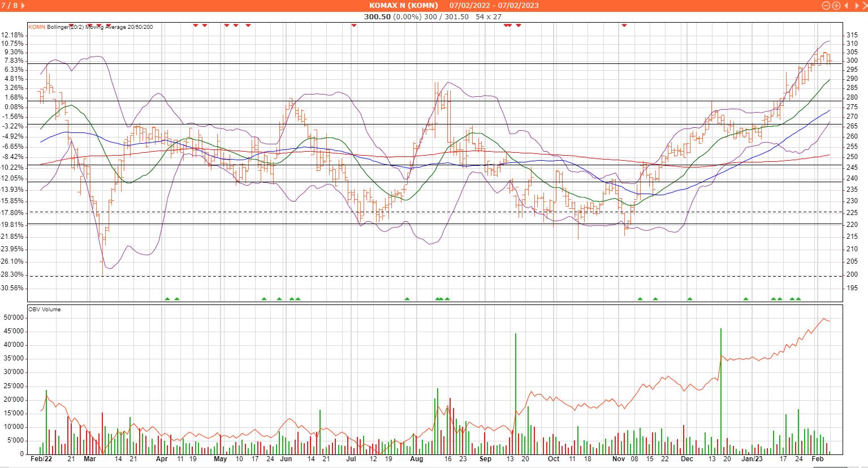Click the OBV Volume panel label
This screenshot has width=868, height=468.
coord(44,310)
